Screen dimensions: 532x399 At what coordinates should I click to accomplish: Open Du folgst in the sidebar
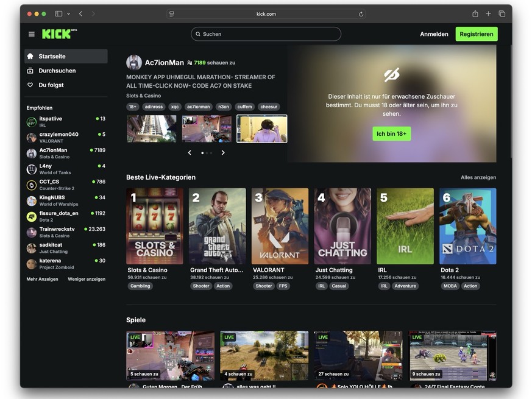66,85
